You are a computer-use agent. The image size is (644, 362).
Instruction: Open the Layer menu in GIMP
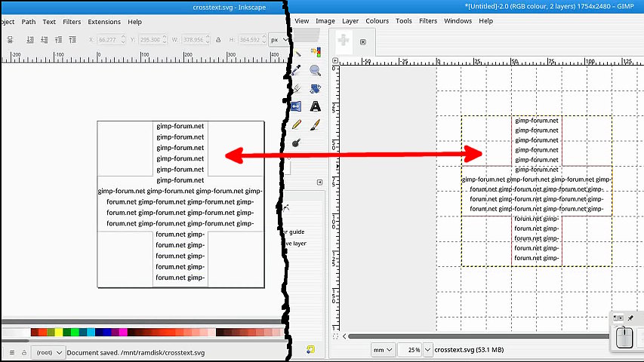[x=350, y=21]
